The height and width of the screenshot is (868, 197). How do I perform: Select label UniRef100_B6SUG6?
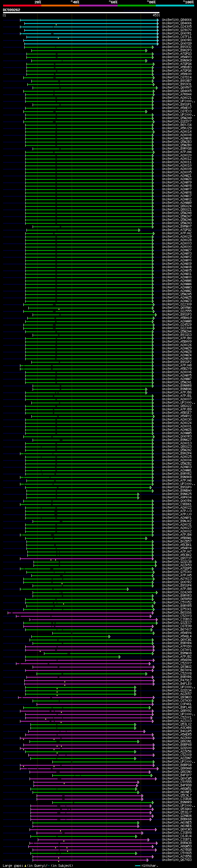[177, 612]
